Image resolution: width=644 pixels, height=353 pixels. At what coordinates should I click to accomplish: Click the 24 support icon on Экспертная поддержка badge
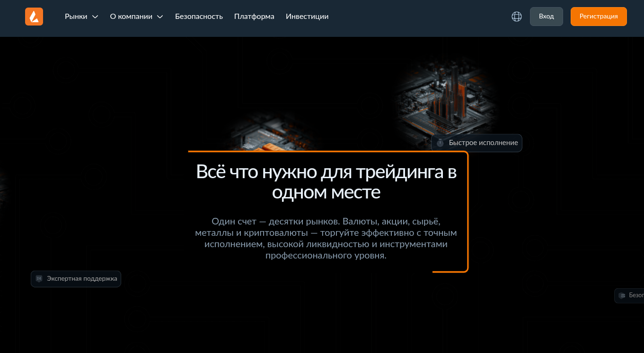click(x=39, y=278)
